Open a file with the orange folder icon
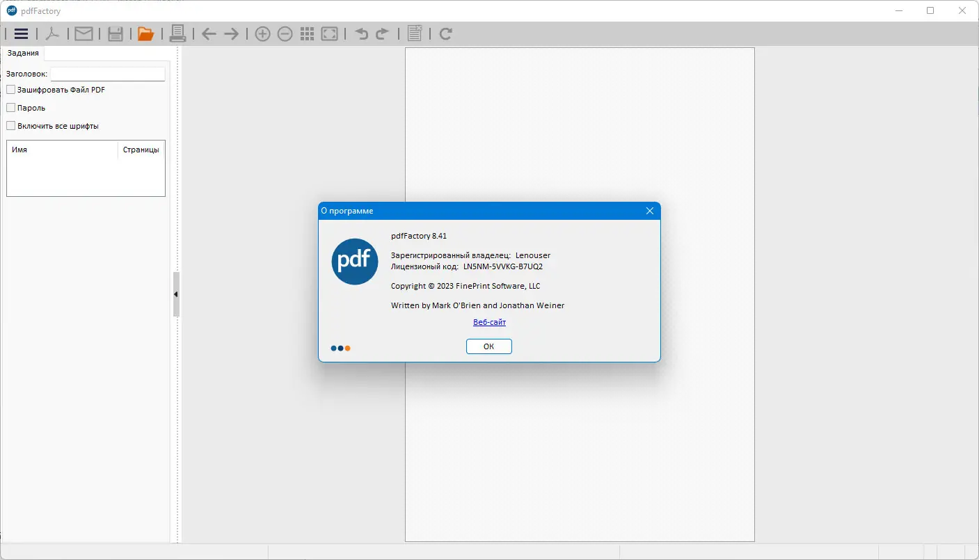This screenshot has width=979, height=560. click(x=145, y=33)
